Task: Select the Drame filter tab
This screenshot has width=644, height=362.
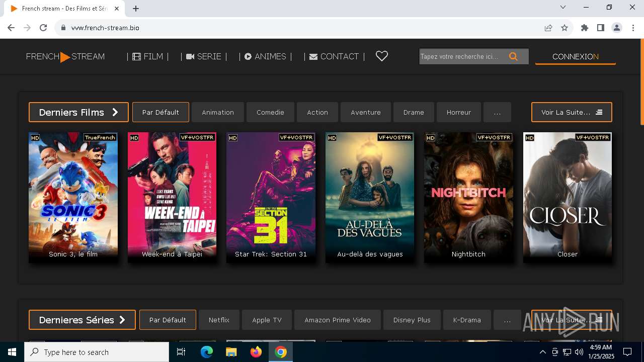Action: (x=414, y=112)
